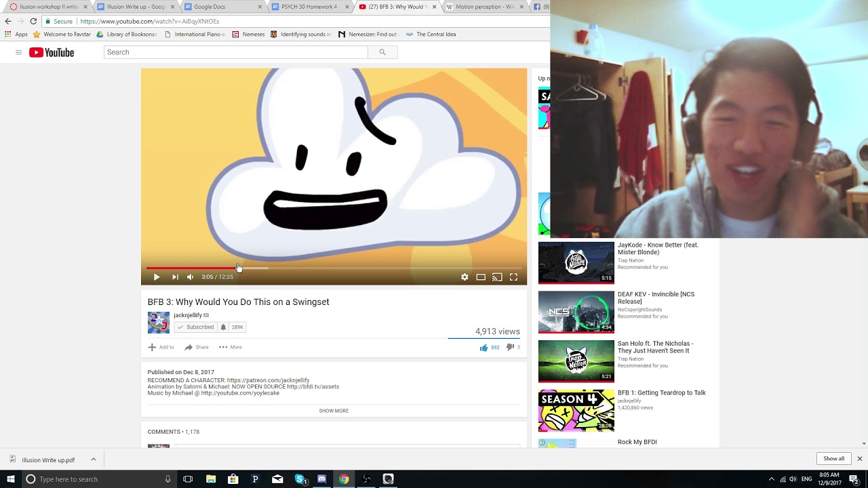Open the patreon.com/jacknjellify link
The image size is (868, 488).
pyautogui.click(x=269, y=380)
